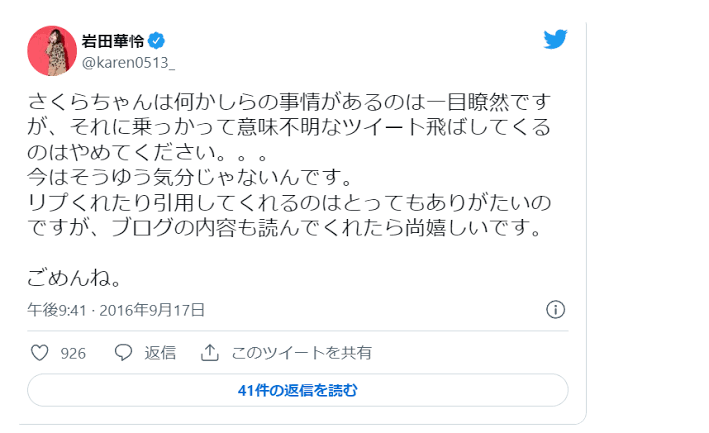Like the tweet with the heart icon
The width and height of the screenshot is (709, 433).
coord(39,353)
